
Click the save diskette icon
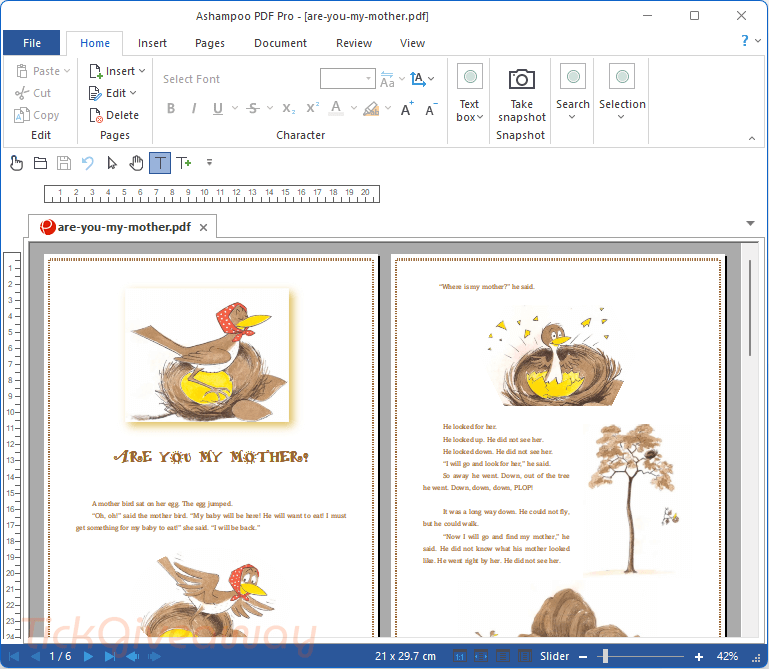click(x=64, y=163)
